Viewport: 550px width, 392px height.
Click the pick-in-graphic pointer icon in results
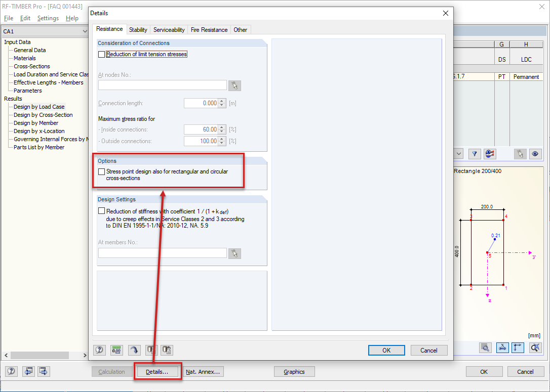pyautogui.click(x=520, y=154)
